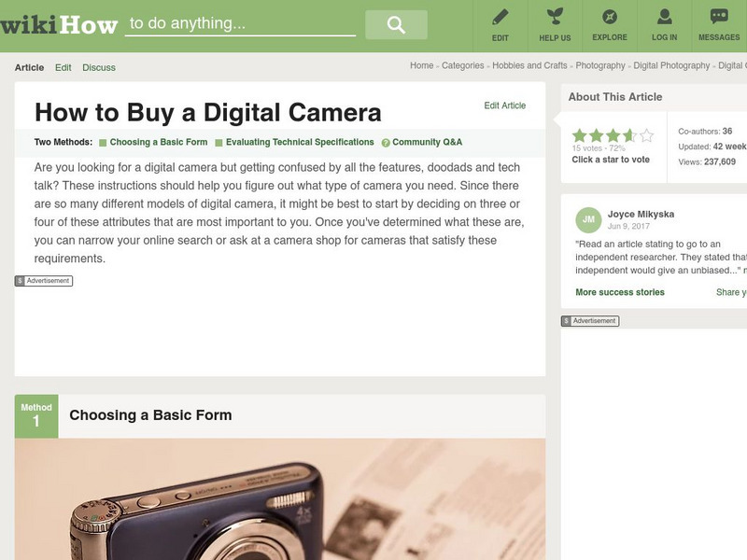Rate the article with the first star
Screen dimensions: 747x560
pyautogui.click(x=579, y=135)
